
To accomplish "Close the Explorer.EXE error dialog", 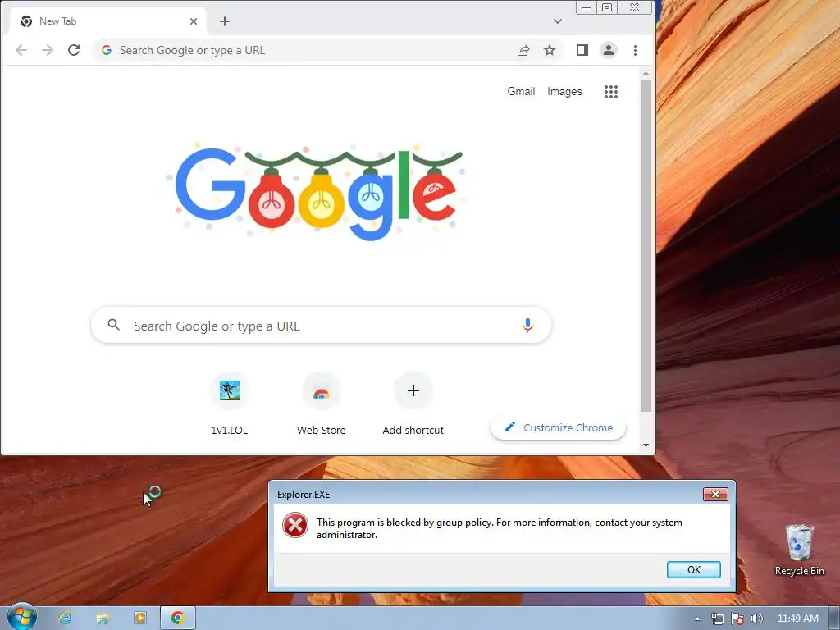I will point(715,494).
